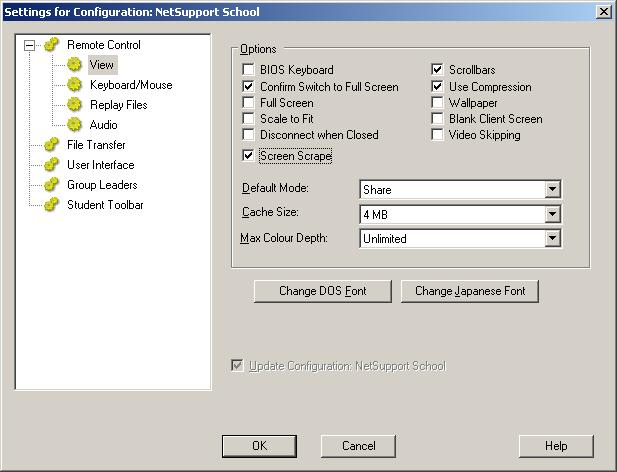This screenshot has width=617, height=472.
Task: Enable the Blank Client Screen checkbox
Action: pyautogui.click(x=437, y=118)
